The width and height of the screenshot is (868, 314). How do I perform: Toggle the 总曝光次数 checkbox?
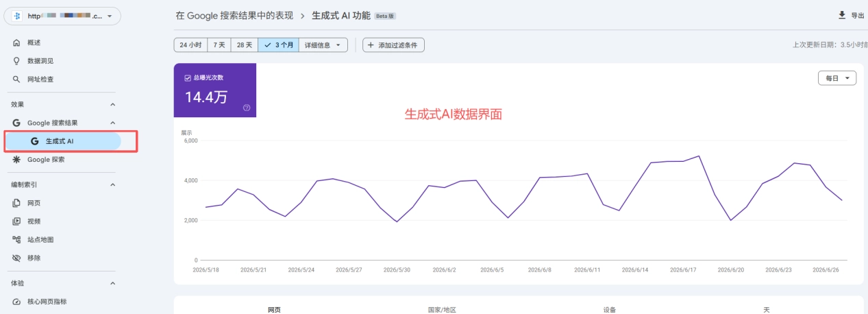[188, 77]
